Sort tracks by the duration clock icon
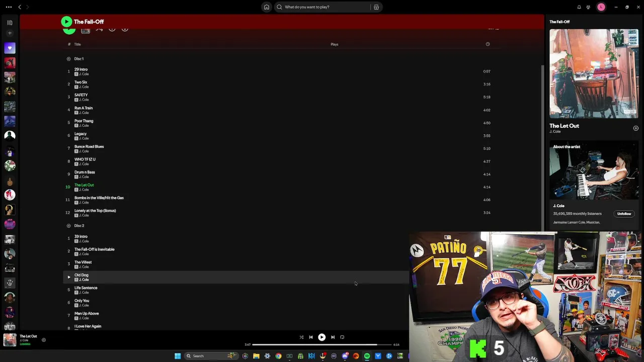Image resolution: width=644 pixels, height=362 pixels. [488, 44]
